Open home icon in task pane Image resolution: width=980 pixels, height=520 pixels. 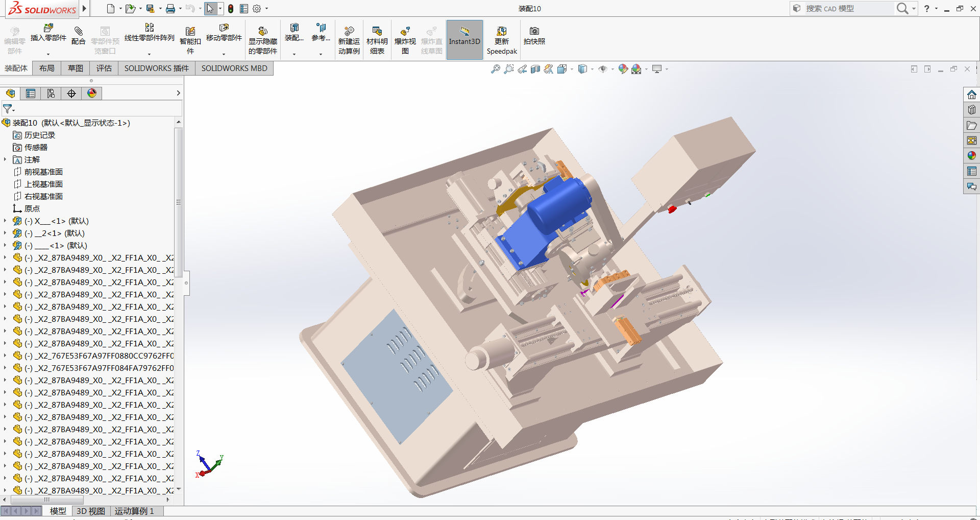point(971,94)
